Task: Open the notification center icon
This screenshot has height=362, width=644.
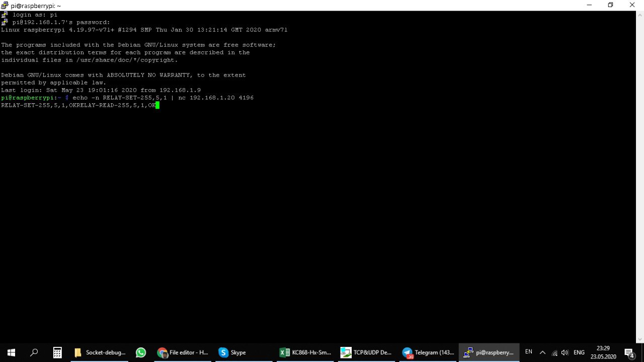Action: tap(629, 353)
